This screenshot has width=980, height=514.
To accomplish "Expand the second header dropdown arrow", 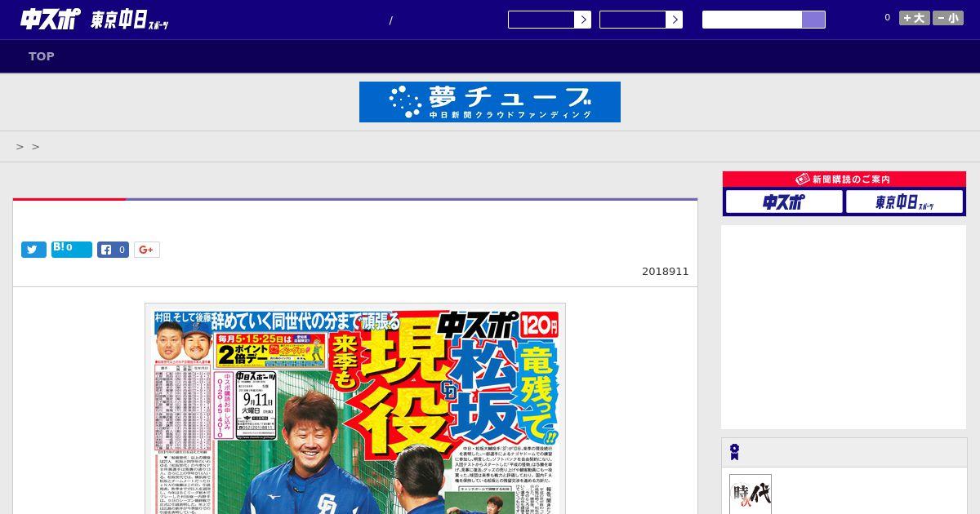I will coord(674,20).
